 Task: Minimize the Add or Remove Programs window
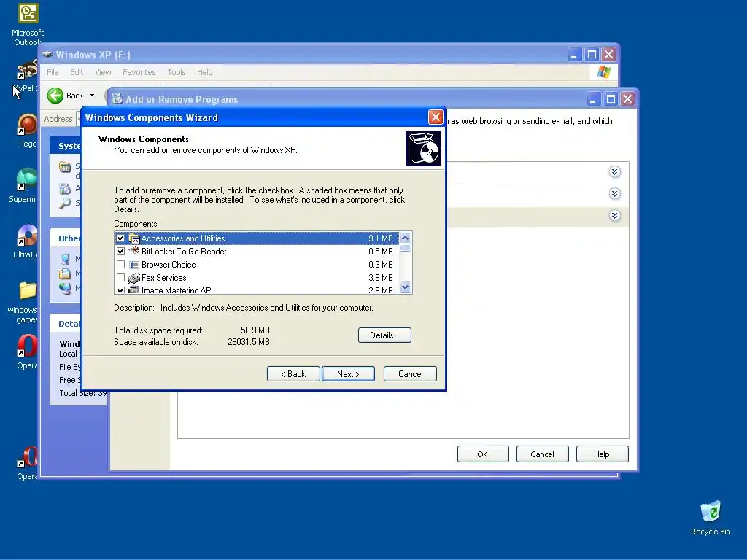click(x=592, y=99)
